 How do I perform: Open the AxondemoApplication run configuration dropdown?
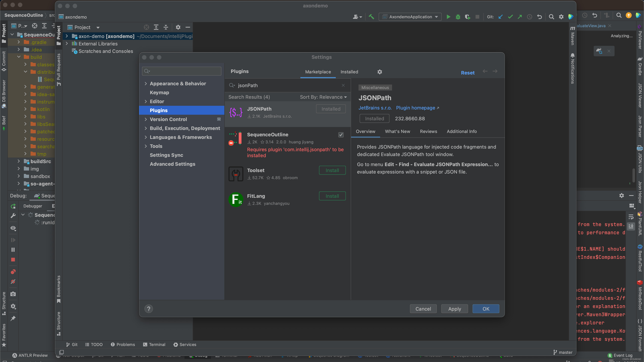tap(410, 17)
